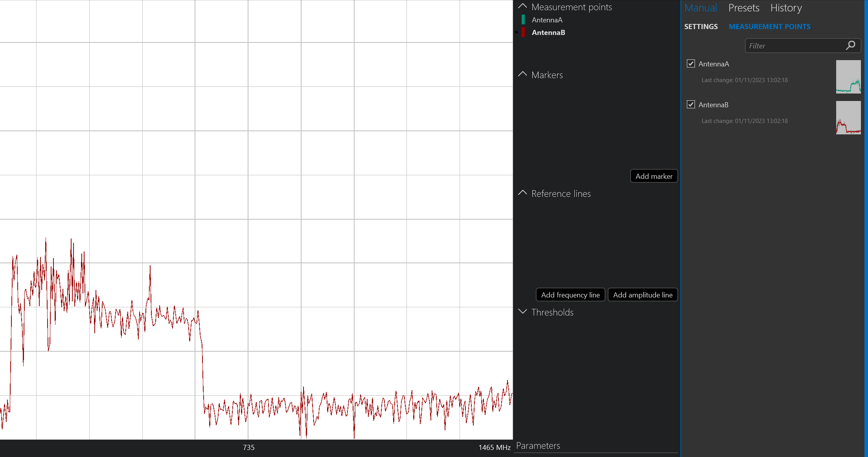The image size is (868, 457).
Task: Click the Parameters section header
Action: [x=538, y=446]
